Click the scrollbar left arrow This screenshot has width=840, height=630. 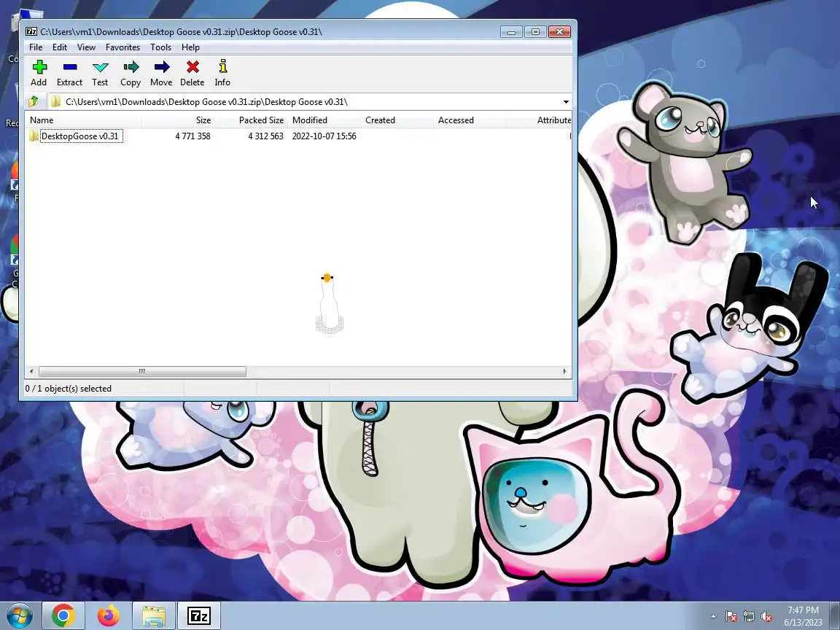click(31, 371)
